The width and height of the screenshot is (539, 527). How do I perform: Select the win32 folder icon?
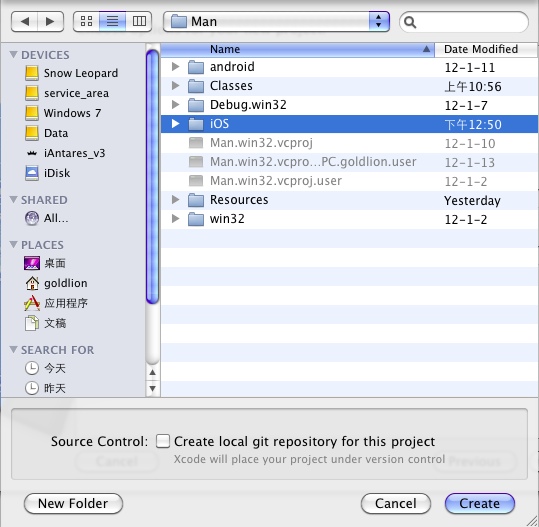tap(196, 219)
